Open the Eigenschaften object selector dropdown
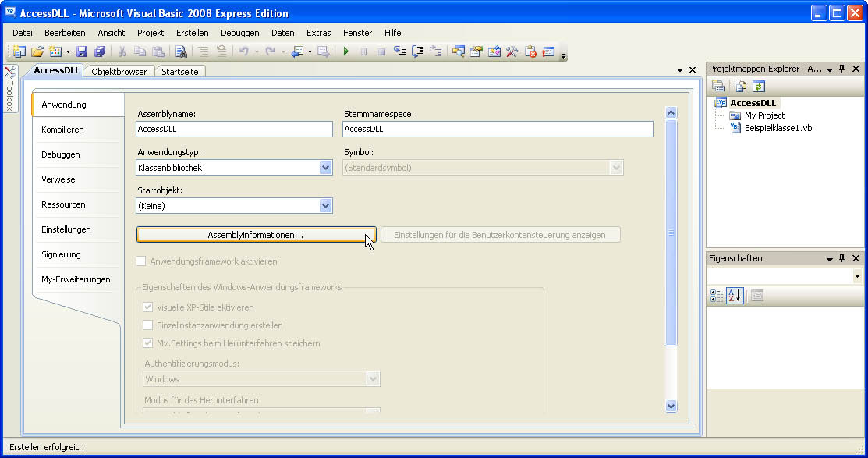Image resolution: width=868 pixels, height=458 pixels. 857,277
